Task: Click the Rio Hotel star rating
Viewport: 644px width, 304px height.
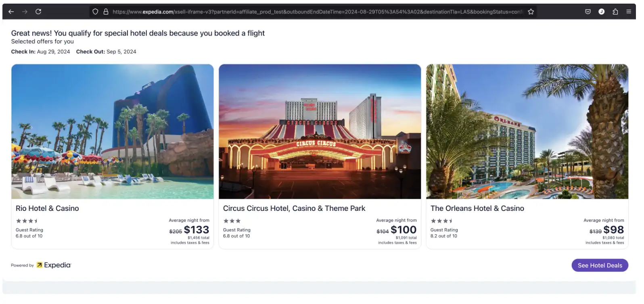Action: 27,221
